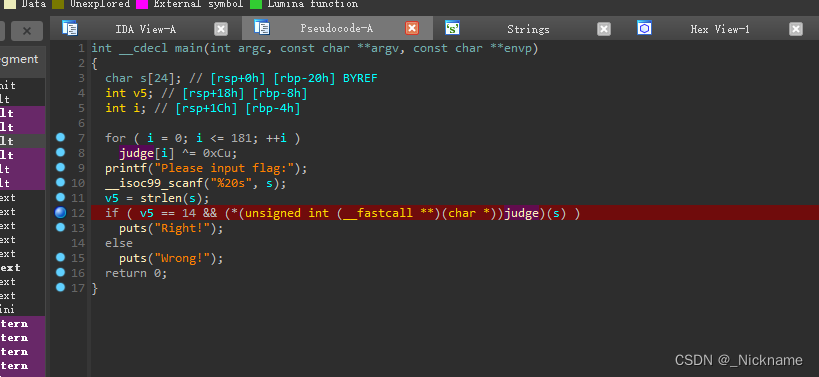Open the Strings tab
819x377 pixels.
coord(529,29)
